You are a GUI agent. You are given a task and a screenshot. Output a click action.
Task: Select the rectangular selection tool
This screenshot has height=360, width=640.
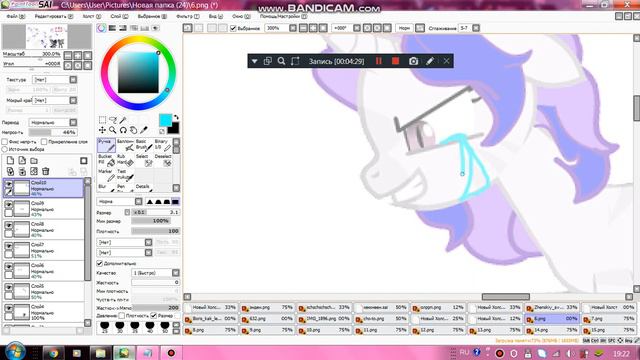(102, 120)
